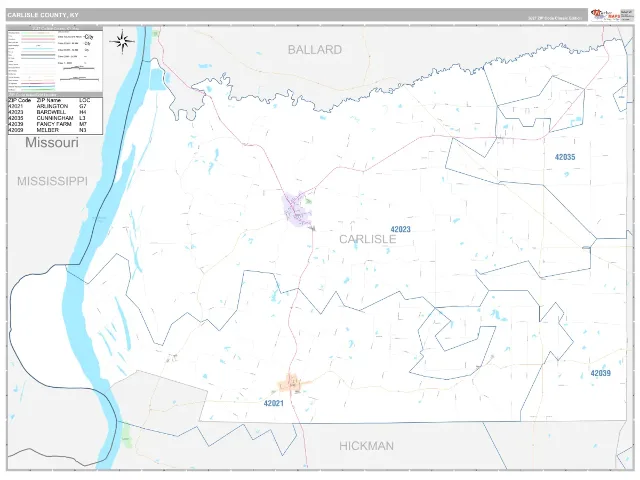This screenshot has width=640, height=480.
Task: Click the MISSISSIPPI county label
Action: 52,181
